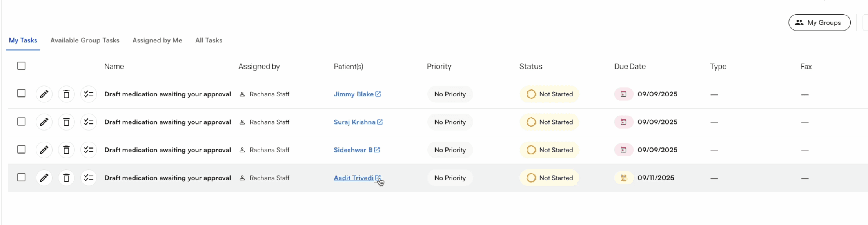Click the edit pencil on Aadit Trivedi's task
The height and width of the screenshot is (225, 868).
coord(44,178)
